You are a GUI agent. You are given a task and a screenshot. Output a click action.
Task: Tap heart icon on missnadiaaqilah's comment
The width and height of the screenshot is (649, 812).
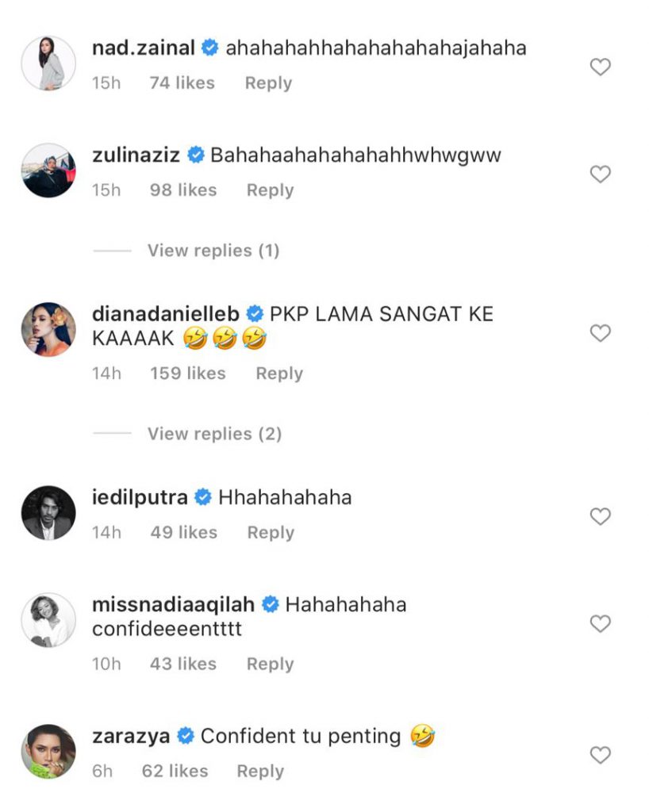tap(601, 623)
